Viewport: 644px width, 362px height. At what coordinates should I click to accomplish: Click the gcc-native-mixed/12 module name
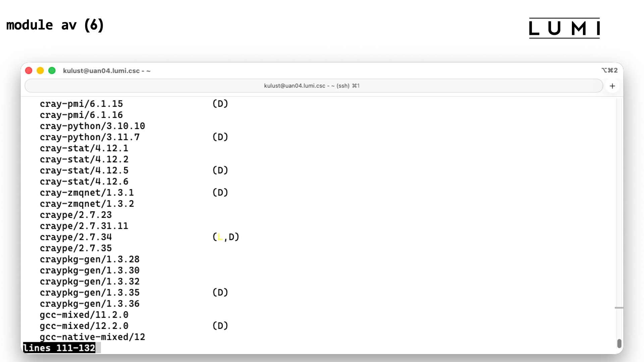pos(93,337)
